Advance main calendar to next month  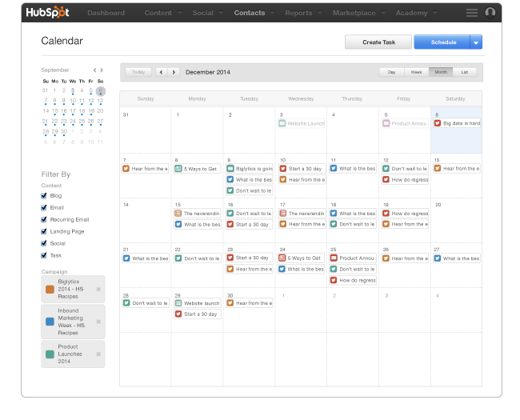[174, 72]
